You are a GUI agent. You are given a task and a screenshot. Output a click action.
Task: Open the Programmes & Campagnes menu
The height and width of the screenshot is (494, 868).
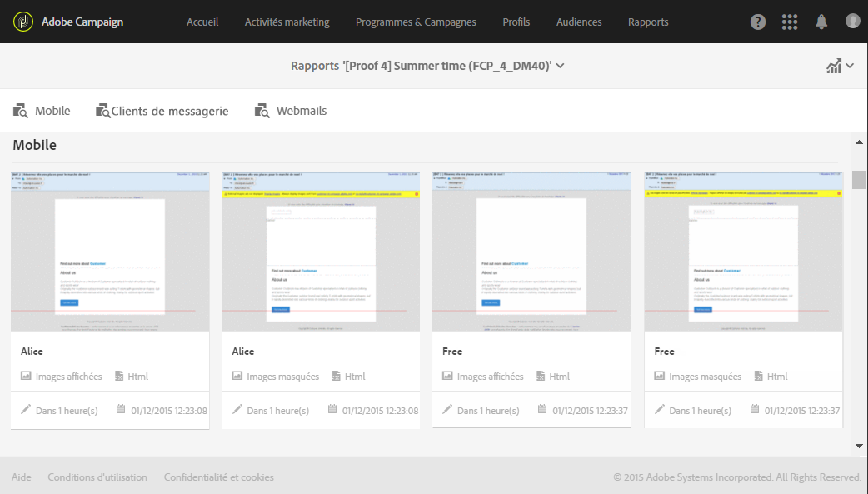pyautogui.click(x=416, y=22)
